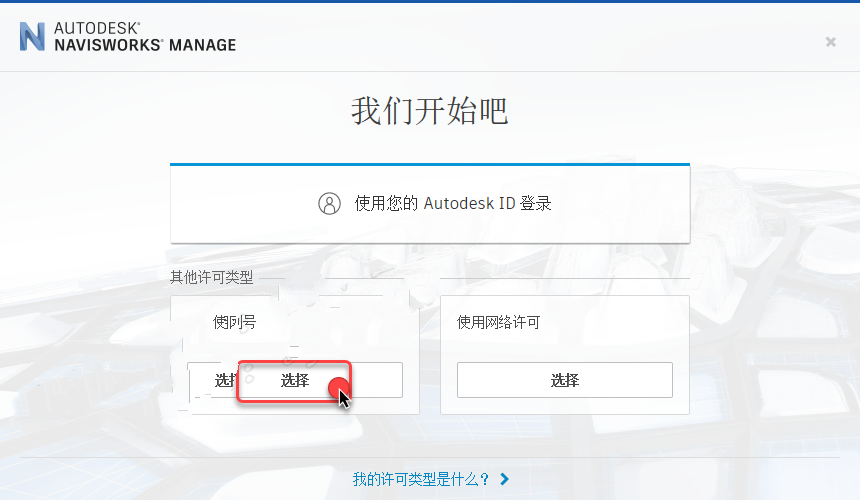
Task: Click the NAVISWORKS MANAGE product name
Action: pos(145,45)
